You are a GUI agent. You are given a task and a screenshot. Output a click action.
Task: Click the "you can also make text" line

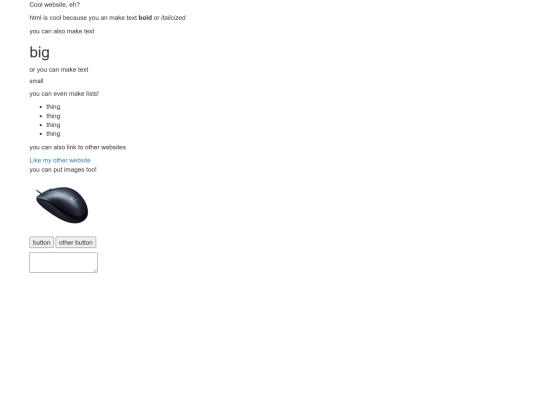pyautogui.click(x=62, y=31)
